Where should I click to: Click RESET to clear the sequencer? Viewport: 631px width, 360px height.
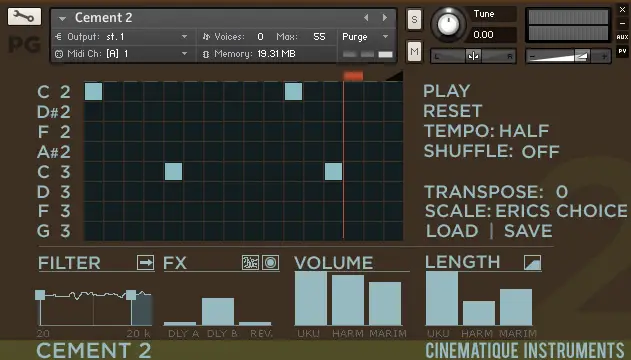pos(453,111)
